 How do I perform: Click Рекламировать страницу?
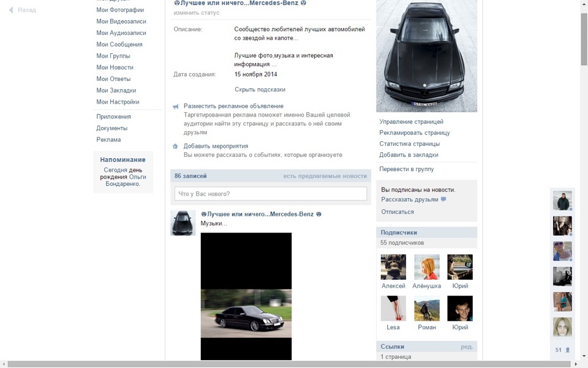pos(415,133)
